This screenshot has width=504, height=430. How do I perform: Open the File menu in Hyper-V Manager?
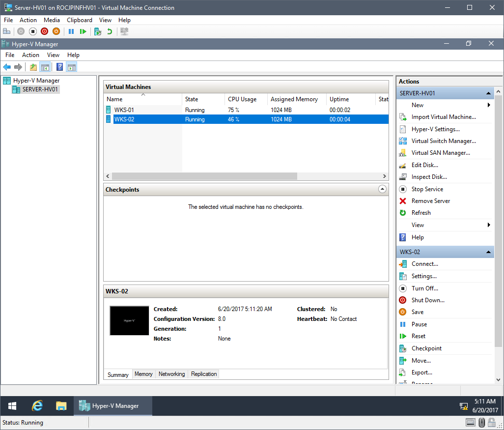(10, 55)
